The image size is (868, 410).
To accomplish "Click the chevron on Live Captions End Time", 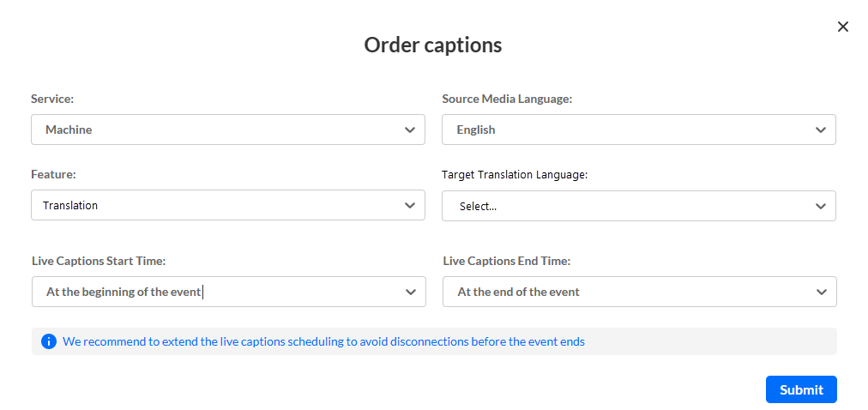I will (821, 292).
